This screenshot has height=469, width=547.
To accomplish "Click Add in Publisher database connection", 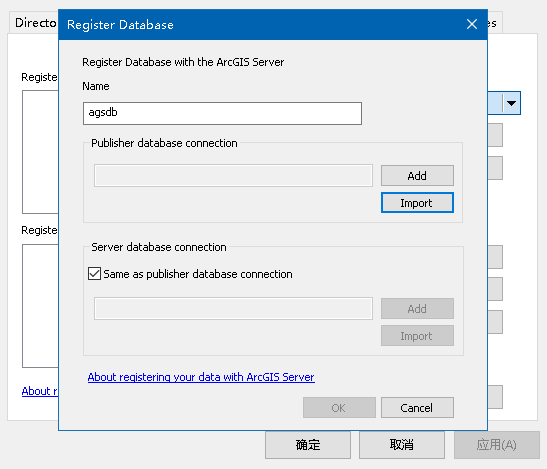I will point(417,176).
